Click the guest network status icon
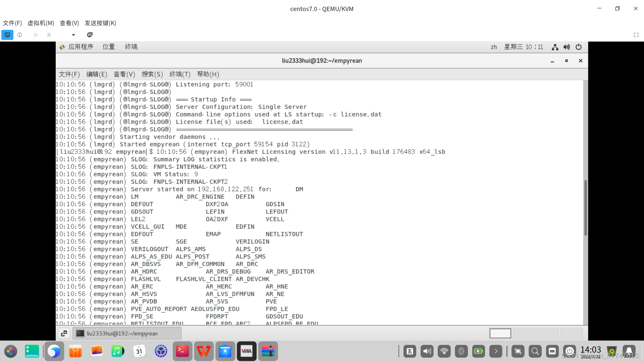This screenshot has width=644, height=362. point(555,47)
